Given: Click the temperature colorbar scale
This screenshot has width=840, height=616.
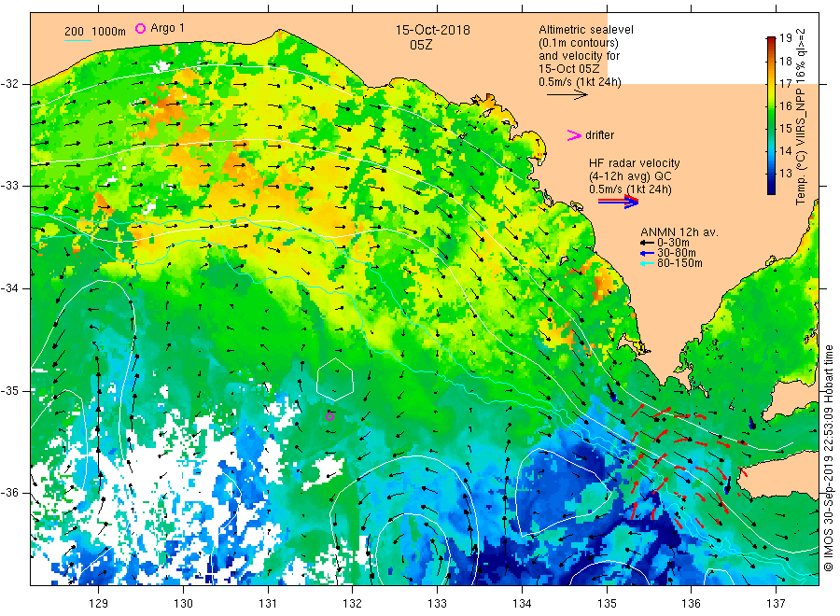Looking at the screenshot, I should pos(772,115).
